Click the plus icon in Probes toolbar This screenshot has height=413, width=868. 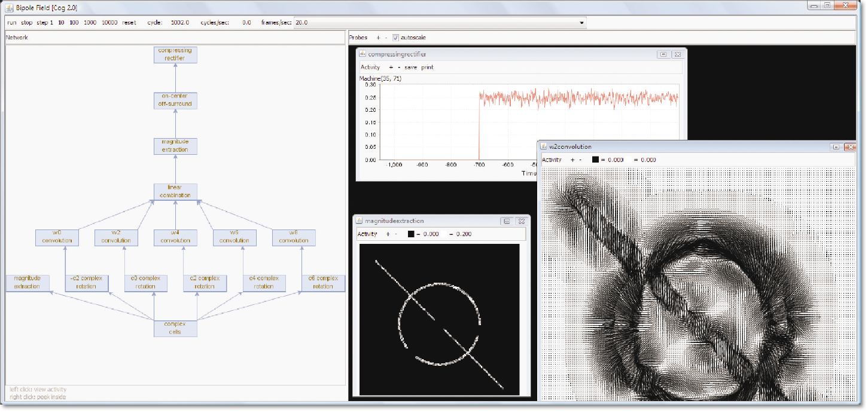(x=378, y=38)
